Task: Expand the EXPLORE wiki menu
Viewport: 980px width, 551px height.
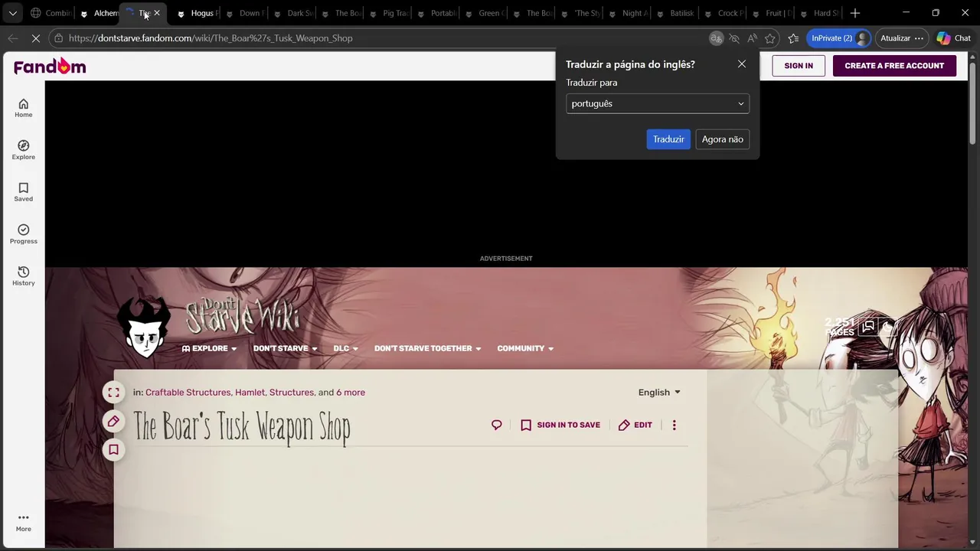Action: click(x=209, y=348)
